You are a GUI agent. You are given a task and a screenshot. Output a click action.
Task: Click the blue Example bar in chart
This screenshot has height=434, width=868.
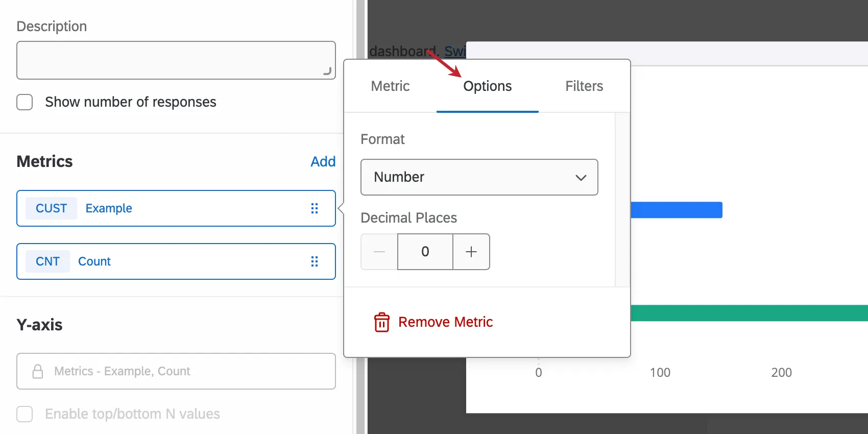[x=676, y=210]
